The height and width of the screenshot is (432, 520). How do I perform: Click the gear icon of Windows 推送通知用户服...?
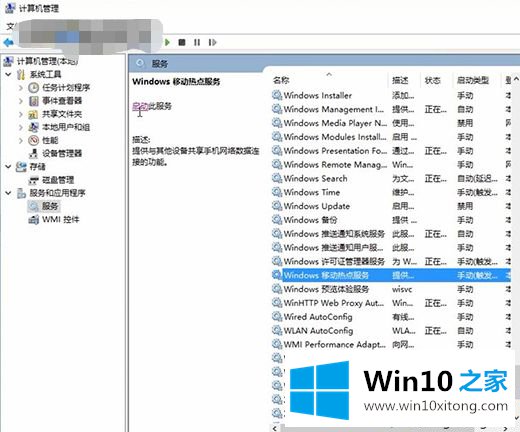pos(277,247)
